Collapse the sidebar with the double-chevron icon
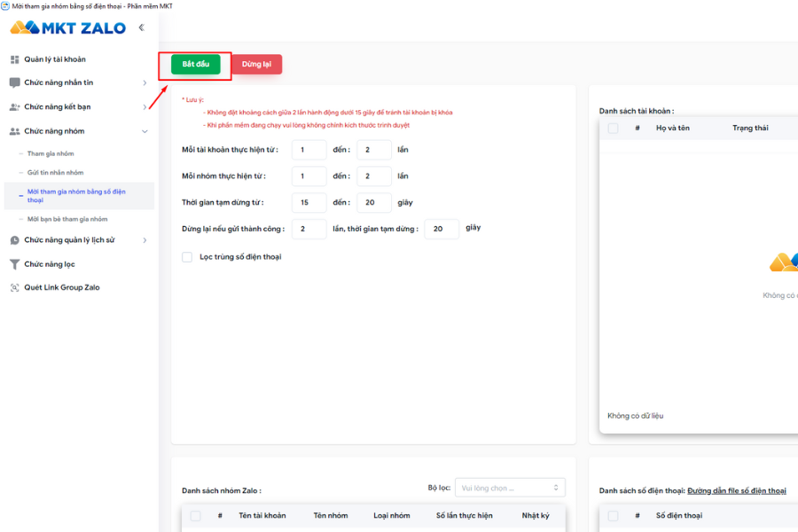 click(142, 27)
